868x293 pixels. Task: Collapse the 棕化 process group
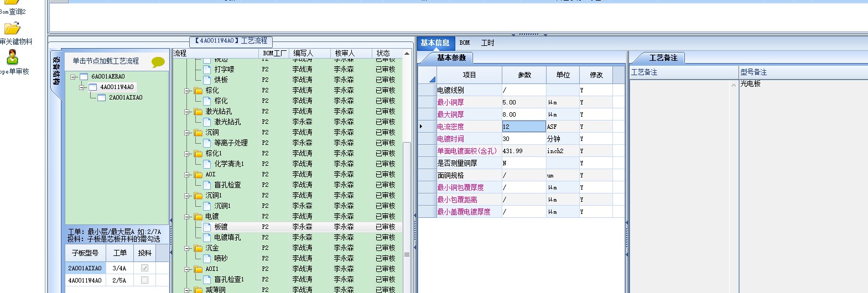pyautogui.click(x=187, y=91)
